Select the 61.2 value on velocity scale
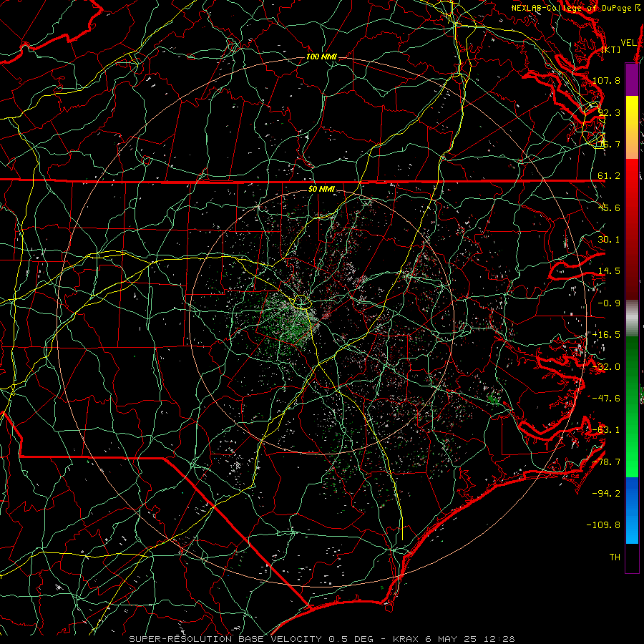 click(609, 176)
